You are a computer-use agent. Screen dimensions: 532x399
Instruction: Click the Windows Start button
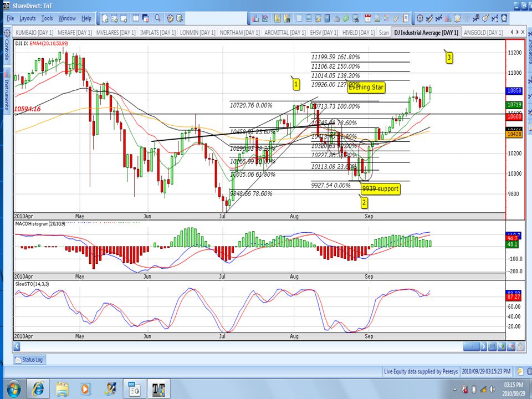tap(13, 389)
